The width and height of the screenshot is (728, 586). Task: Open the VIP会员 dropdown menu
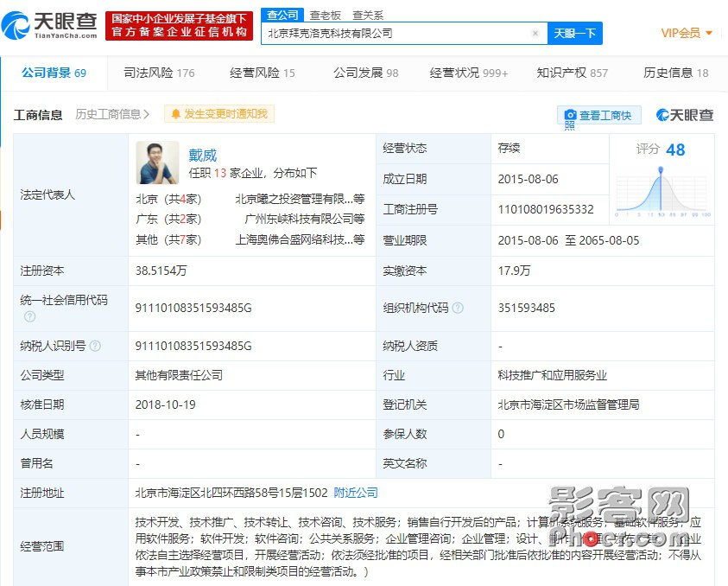pyautogui.click(x=687, y=33)
